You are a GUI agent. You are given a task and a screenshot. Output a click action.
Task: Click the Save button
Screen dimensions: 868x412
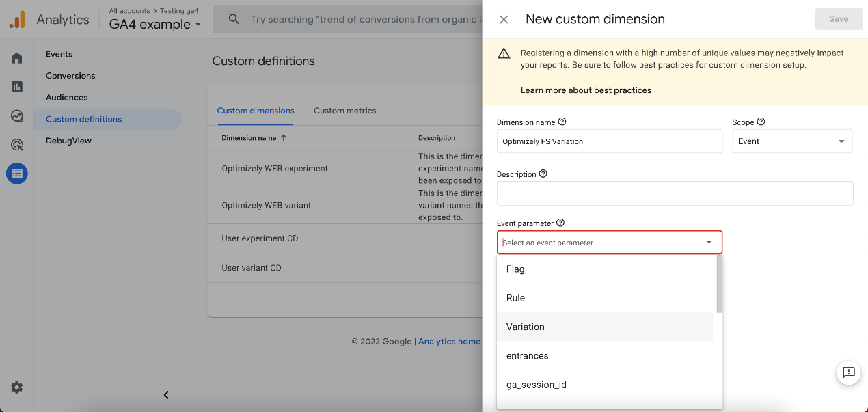(839, 19)
